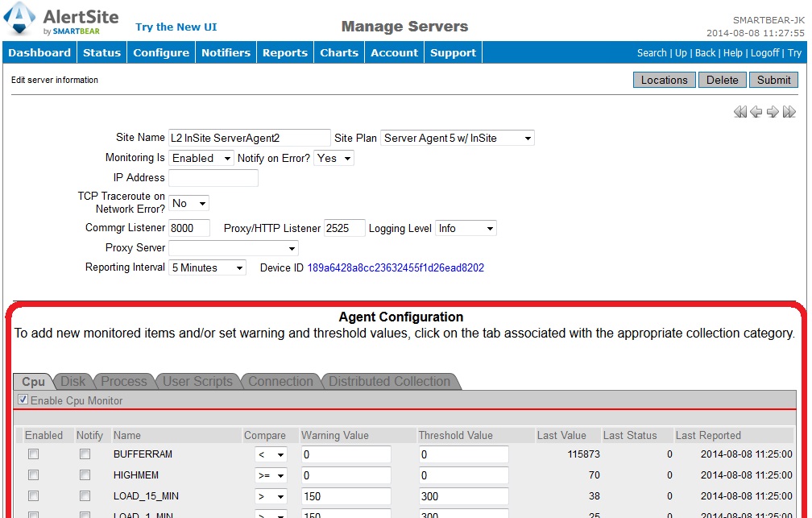Click Warning Value field for LOAD_15_MIN

[x=346, y=496]
